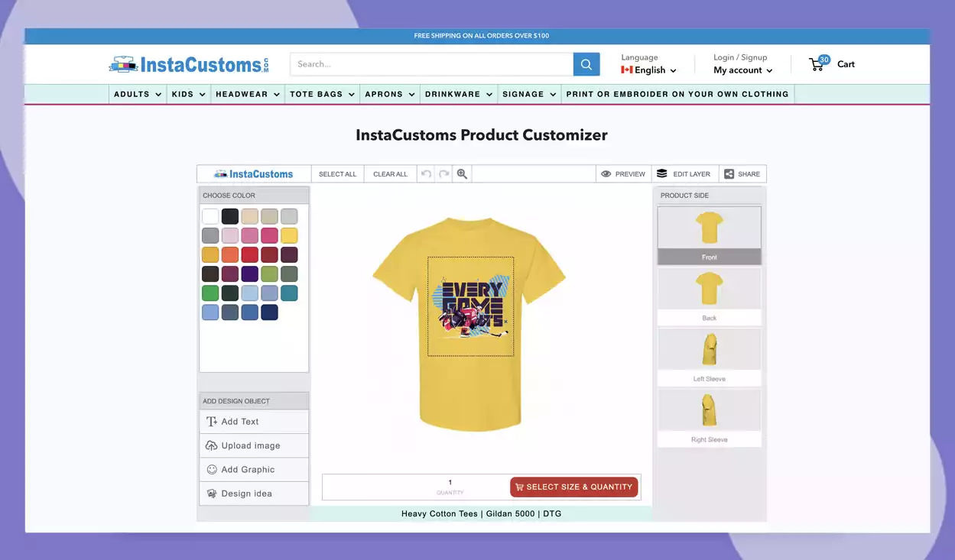955x560 pixels.
Task: Open Design idea
Action: pyautogui.click(x=254, y=494)
